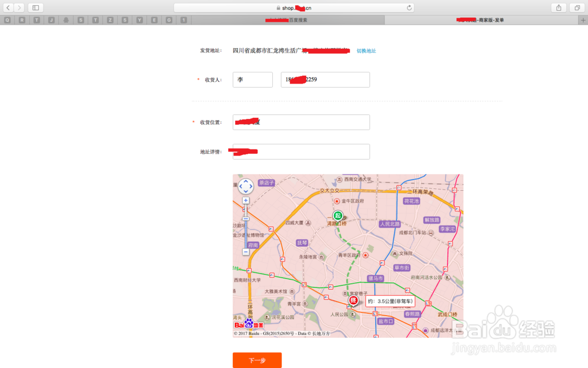The width and height of the screenshot is (588, 368).
Task: Open the bell favorites bookmark icon
Action: 66,20
